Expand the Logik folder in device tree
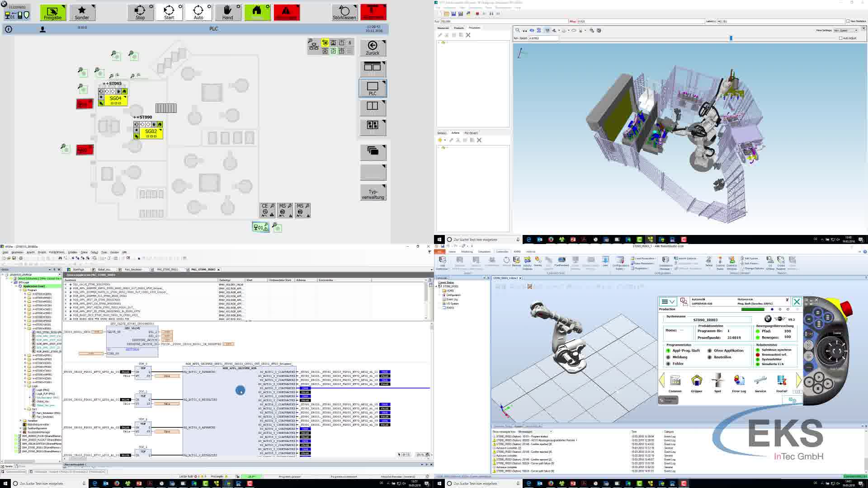 coord(25,386)
